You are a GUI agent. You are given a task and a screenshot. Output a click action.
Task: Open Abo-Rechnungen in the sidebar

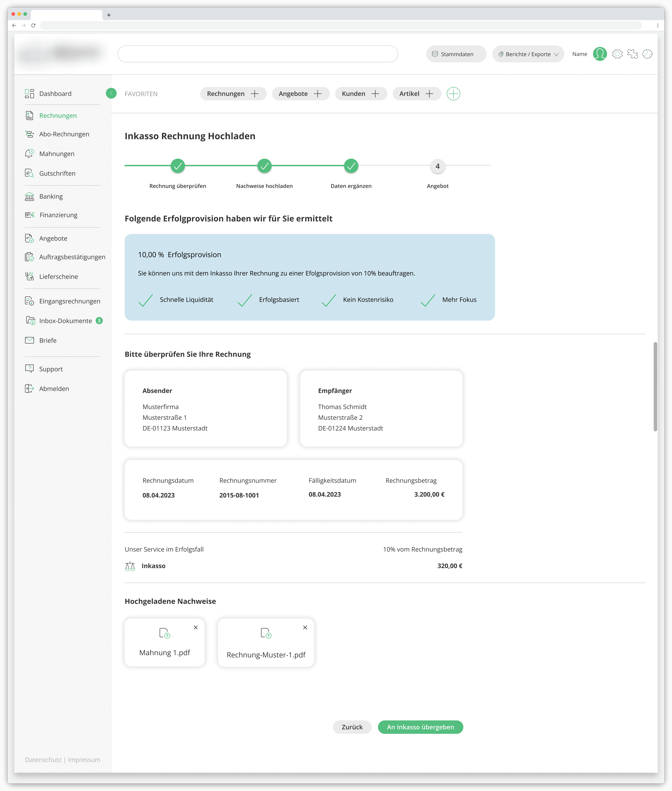[64, 134]
